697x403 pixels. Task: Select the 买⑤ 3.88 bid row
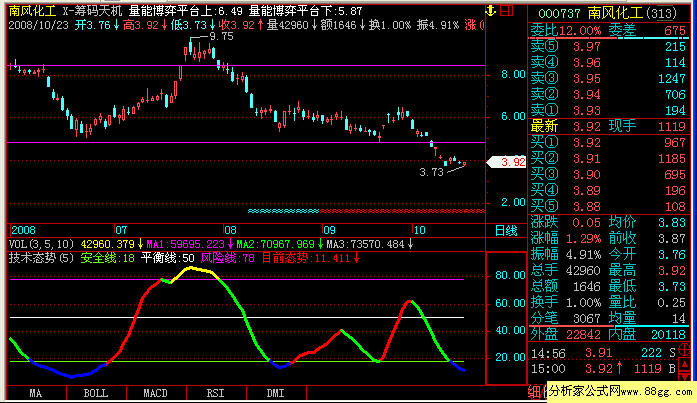tap(608, 207)
